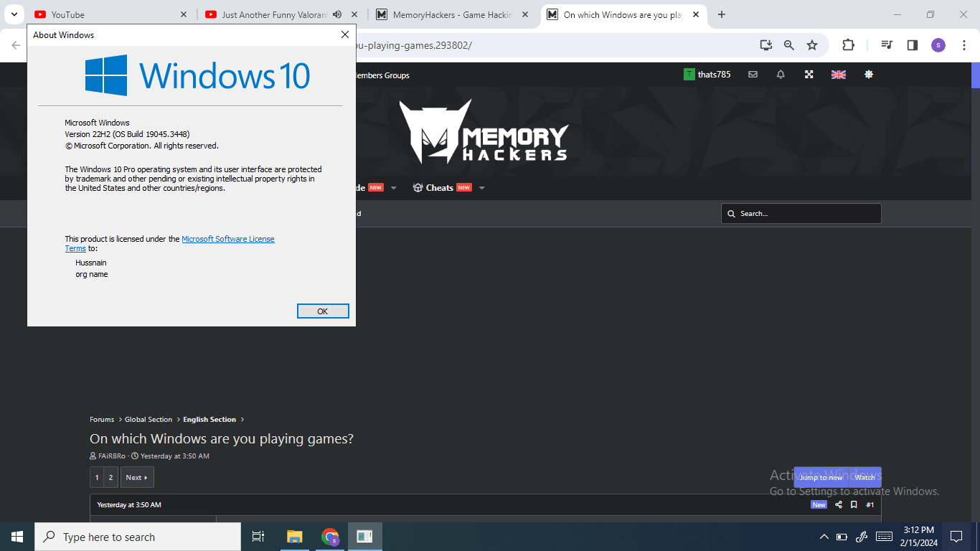980x551 pixels.
Task: Click the Memory Hackers logo
Action: click(484, 132)
